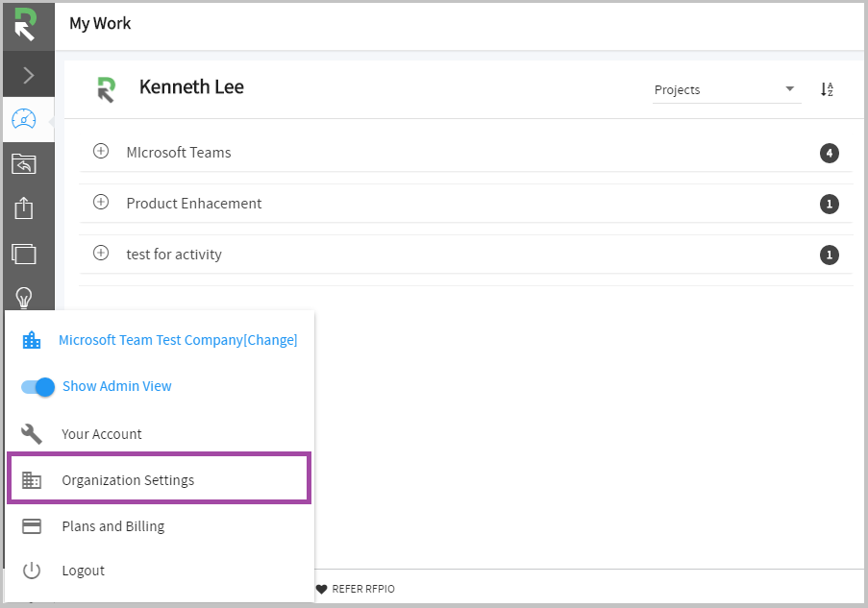This screenshot has width=868, height=608.
Task: Click the RFPIO logo in sidebar top
Action: coord(25,24)
